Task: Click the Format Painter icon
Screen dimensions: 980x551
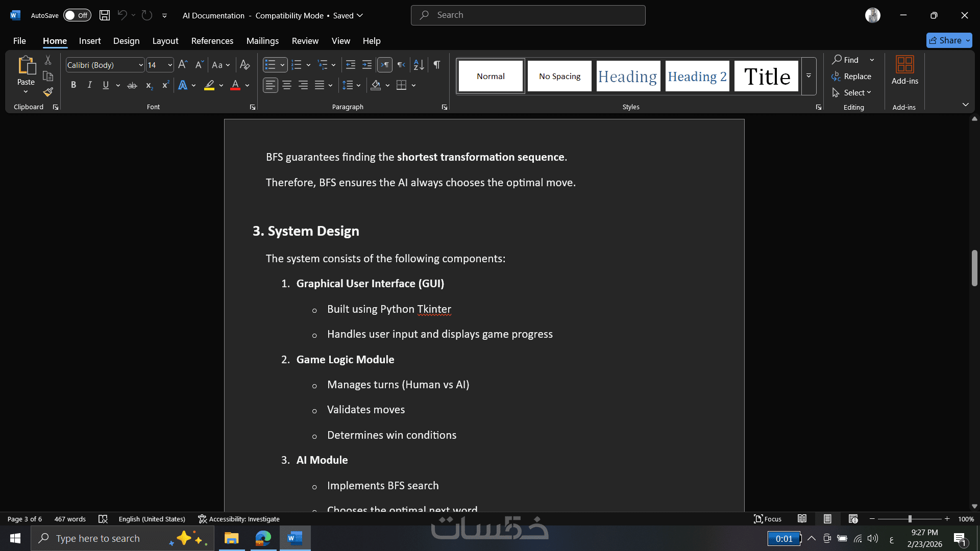Action: click(x=48, y=92)
